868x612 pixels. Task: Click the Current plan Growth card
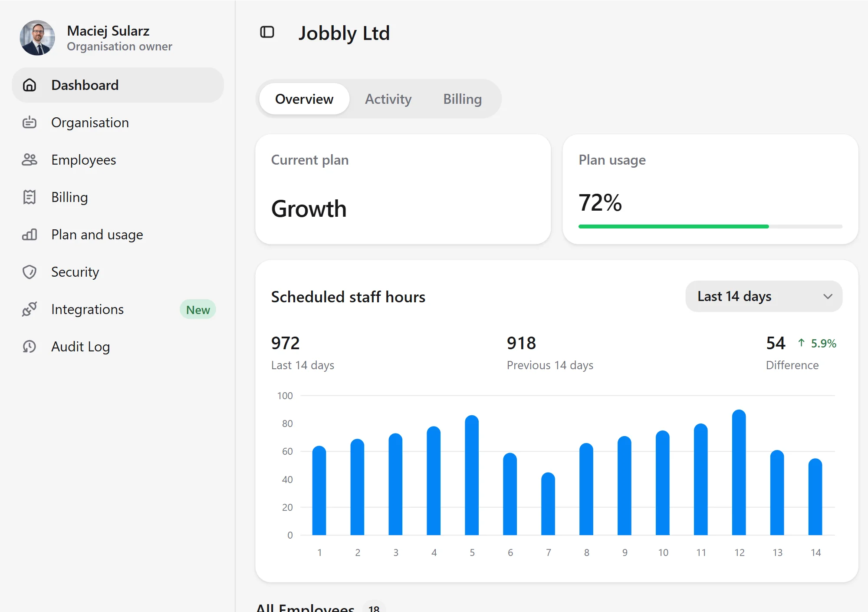[403, 189]
